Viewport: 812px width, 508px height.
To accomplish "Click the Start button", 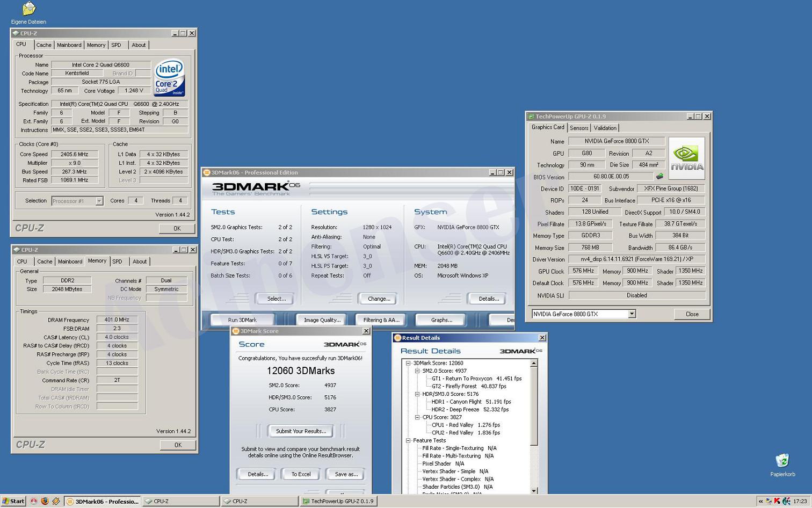I will tap(13, 501).
